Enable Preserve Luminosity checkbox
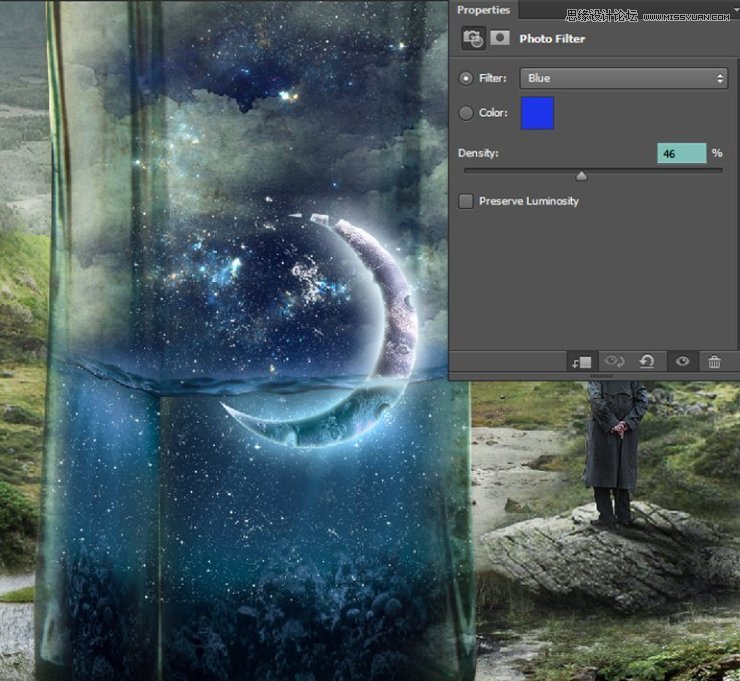The image size is (740, 681). tap(466, 202)
